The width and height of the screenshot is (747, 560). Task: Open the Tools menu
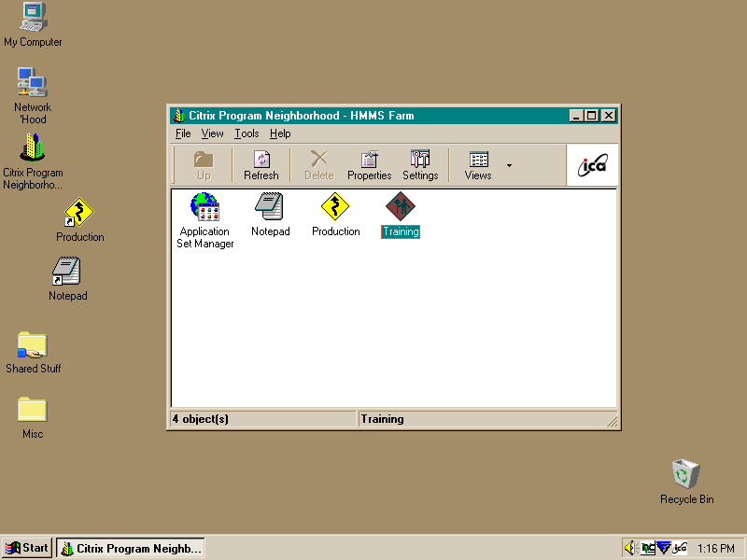pos(247,133)
